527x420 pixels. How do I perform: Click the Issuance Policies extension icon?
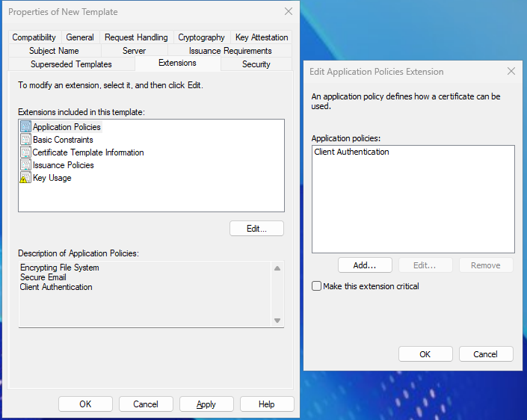tap(26, 165)
